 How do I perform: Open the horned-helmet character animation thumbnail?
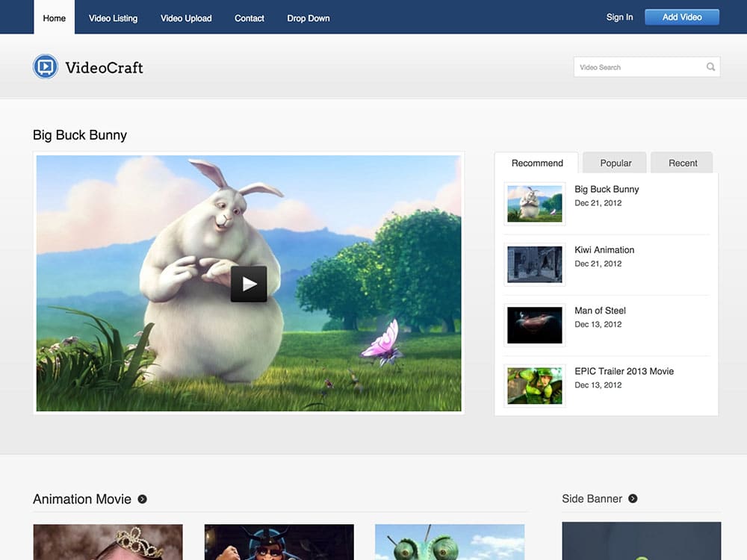pos(279,542)
